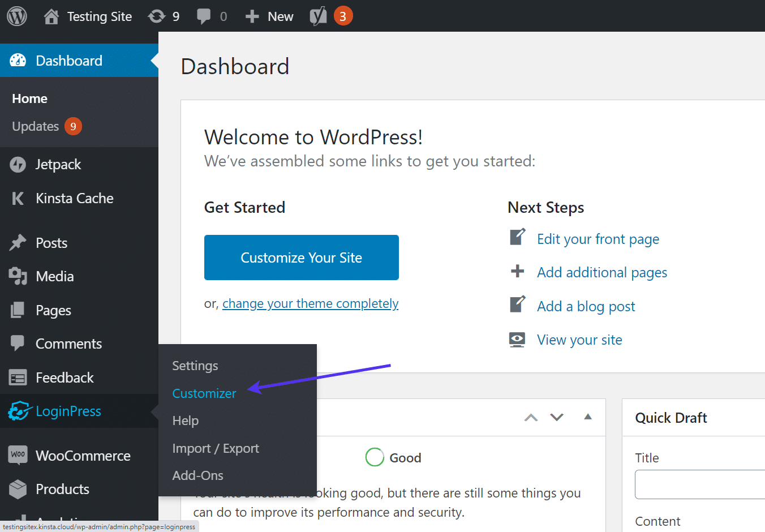Open comments bubble icon in admin bar
Screen dimensions: 765x532
tap(203, 16)
